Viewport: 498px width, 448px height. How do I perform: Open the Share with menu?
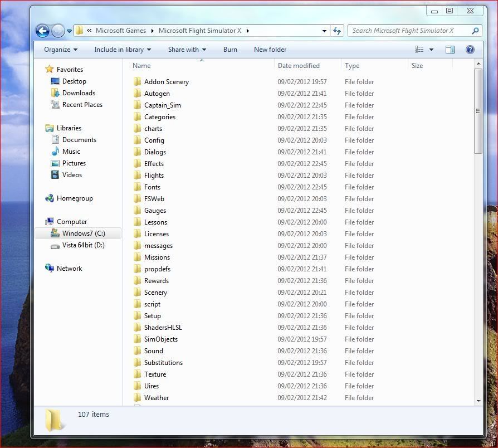(x=187, y=50)
